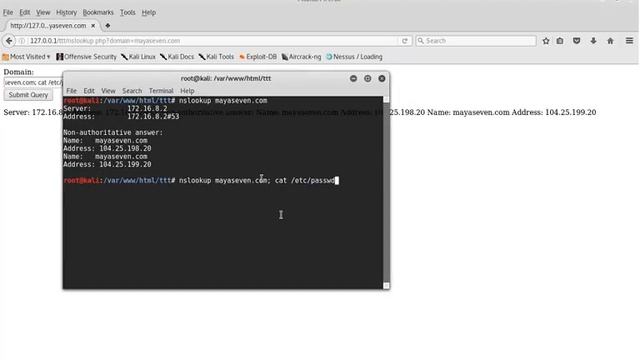Open Firefox Help menu
640x360 pixels.
coord(149,13)
